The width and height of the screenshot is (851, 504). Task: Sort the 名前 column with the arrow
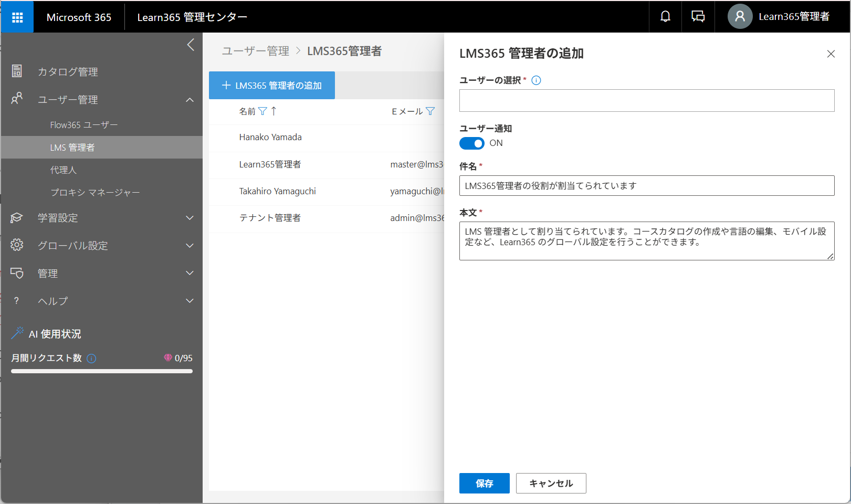coord(274,111)
